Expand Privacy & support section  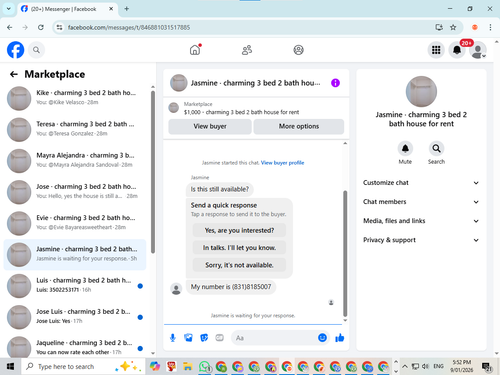(x=421, y=240)
